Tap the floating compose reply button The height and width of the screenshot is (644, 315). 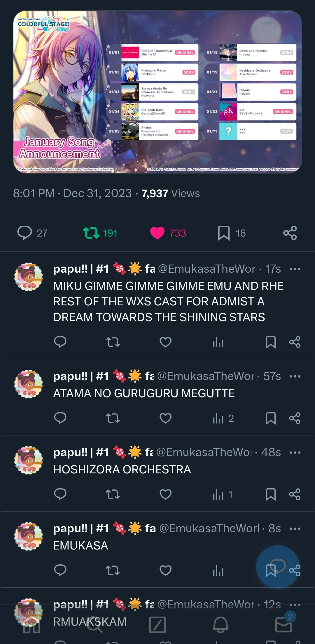click(277, 566)
